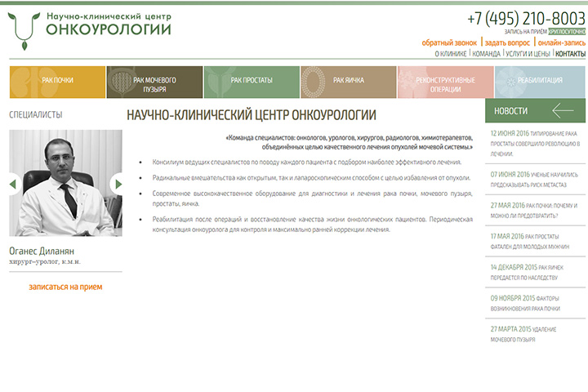Open the 12 июня 2016 news item

tap(535, 143)
